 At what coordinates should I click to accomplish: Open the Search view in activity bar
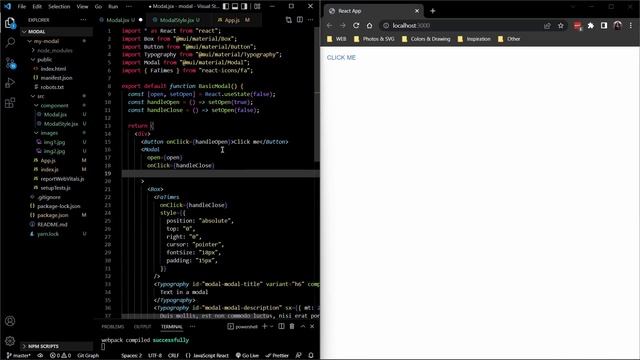(10, 42)
